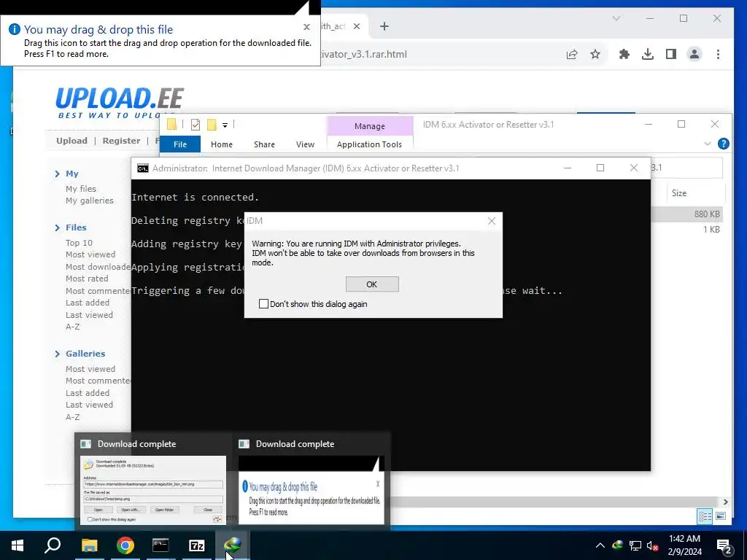Click the UPLOAD.EE logo
Viewport: 747px width, 560px height.
119,102
